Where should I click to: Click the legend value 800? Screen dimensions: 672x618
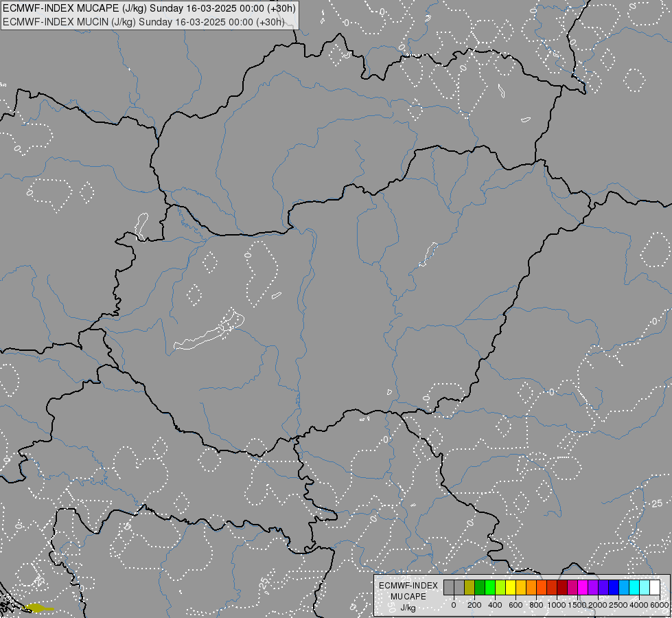(x=536, y=605)
